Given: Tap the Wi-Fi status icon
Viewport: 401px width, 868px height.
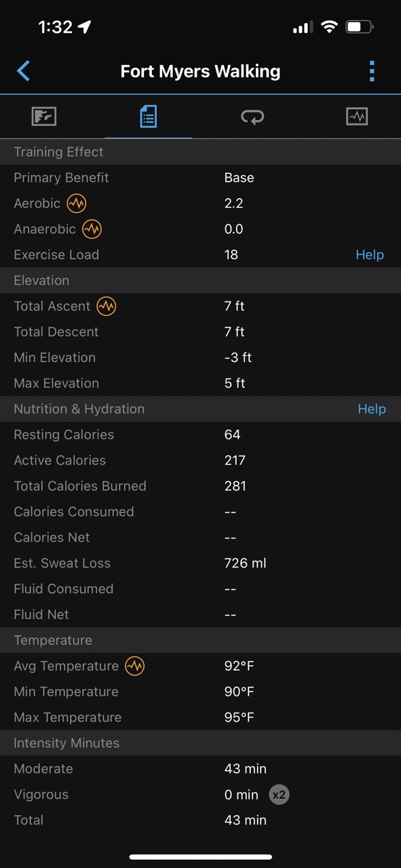Looking at the screenshot, I should click(329, 27).
